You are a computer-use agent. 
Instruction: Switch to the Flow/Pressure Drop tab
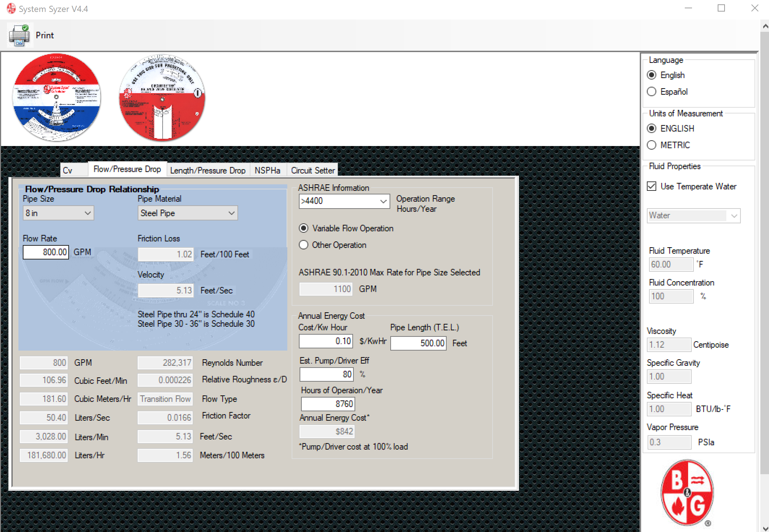pyautogui.click(x=127, y=169)
